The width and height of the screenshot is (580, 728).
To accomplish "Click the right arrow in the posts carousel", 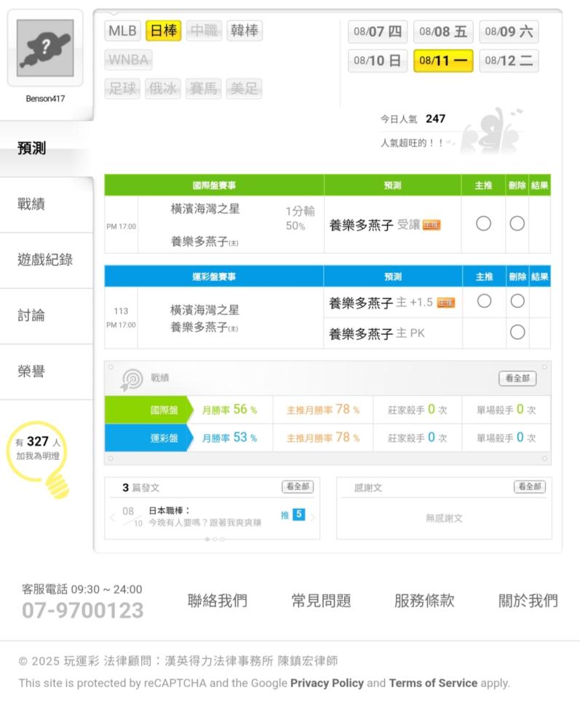I will coord(313,517).
